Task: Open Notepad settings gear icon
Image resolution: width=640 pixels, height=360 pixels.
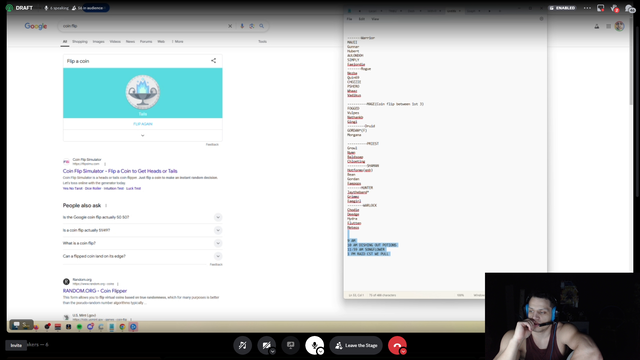Action: [542, 19]
